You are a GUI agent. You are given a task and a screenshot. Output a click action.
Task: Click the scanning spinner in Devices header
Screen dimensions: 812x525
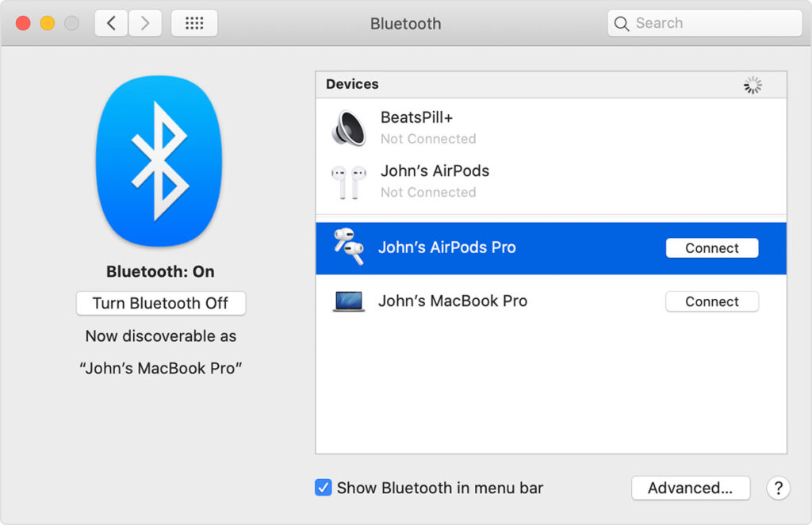752,84
